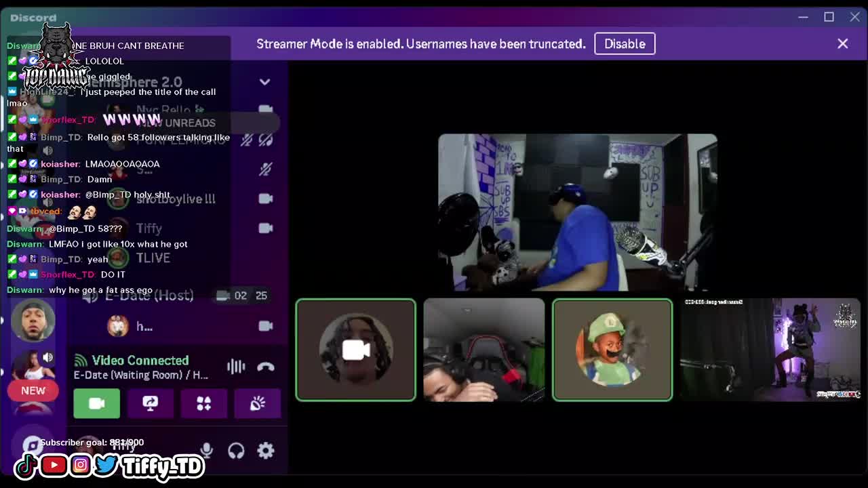The height and width of the screenshot is (488, 868).
Task: Click the speaker icon beside E-Date (Host)
Action: (x=91, y=296)
